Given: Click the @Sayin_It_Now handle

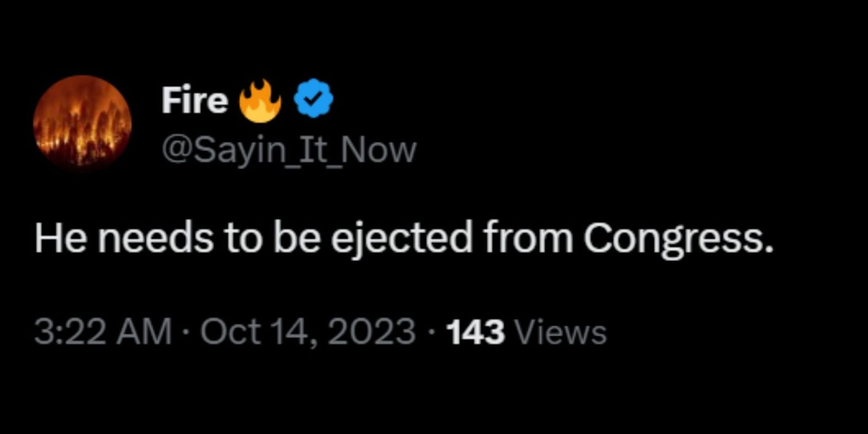Looking at the screenshot, I should tap(289, 150).
